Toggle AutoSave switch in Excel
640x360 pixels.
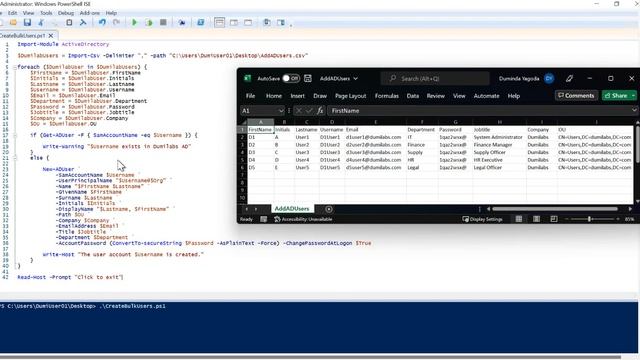point(291,78)
